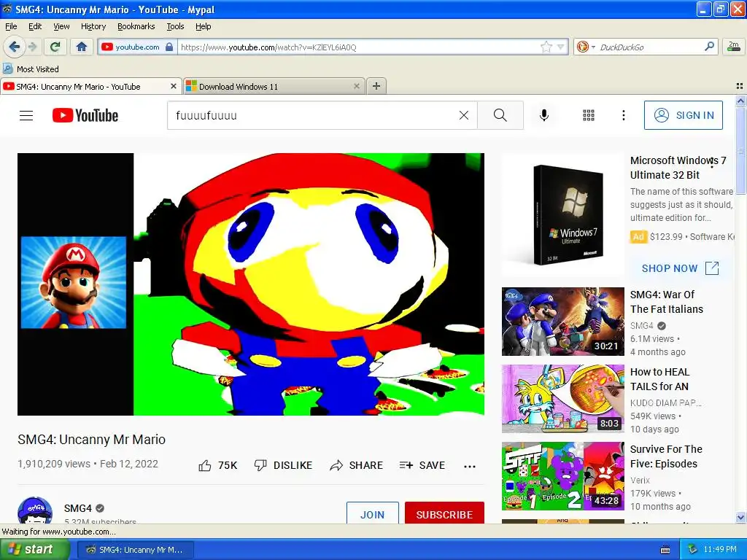Open the Windows 7 Ultimate ad image

pyautogui.click(x=563, y=215)
